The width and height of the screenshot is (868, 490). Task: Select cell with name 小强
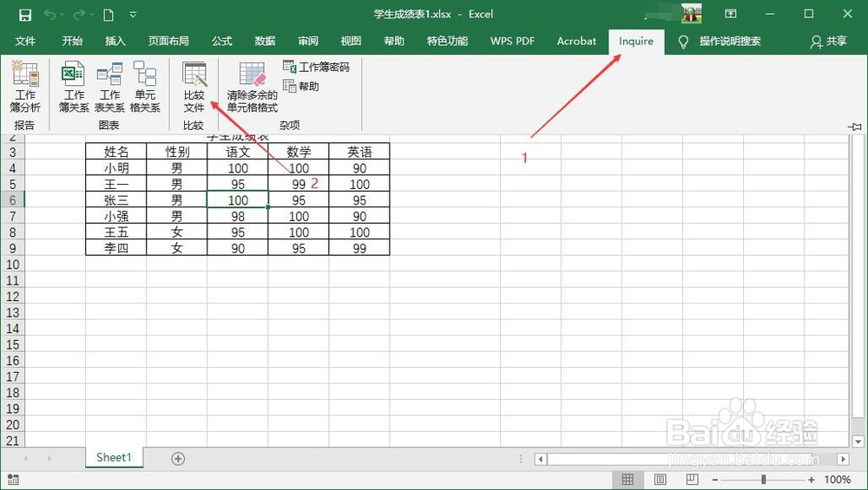click(115, 216)
